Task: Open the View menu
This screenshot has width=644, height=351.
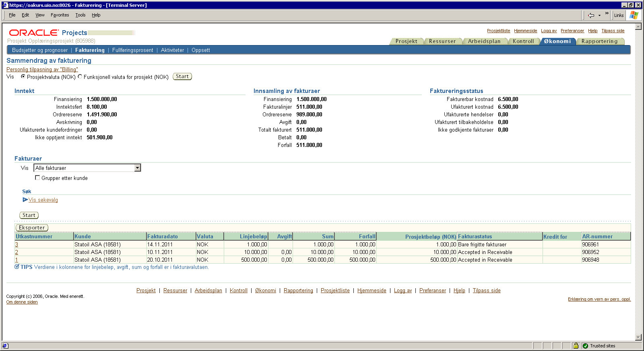Action: [x=40, y=15]
